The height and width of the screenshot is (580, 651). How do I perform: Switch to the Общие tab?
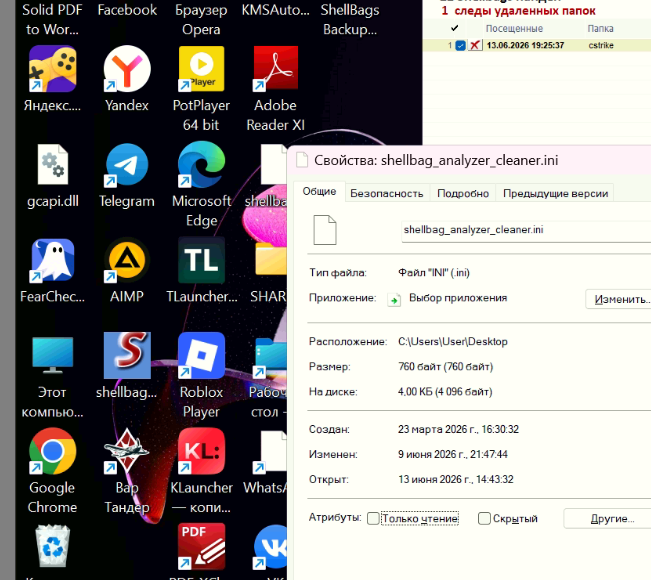[x=319, y=191]
